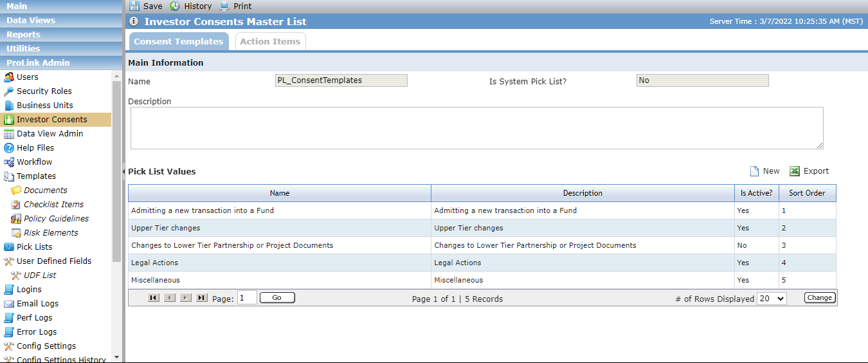Click the Pick Lists icon
Viewport: 868px width, 363px height.
point(9,247)
